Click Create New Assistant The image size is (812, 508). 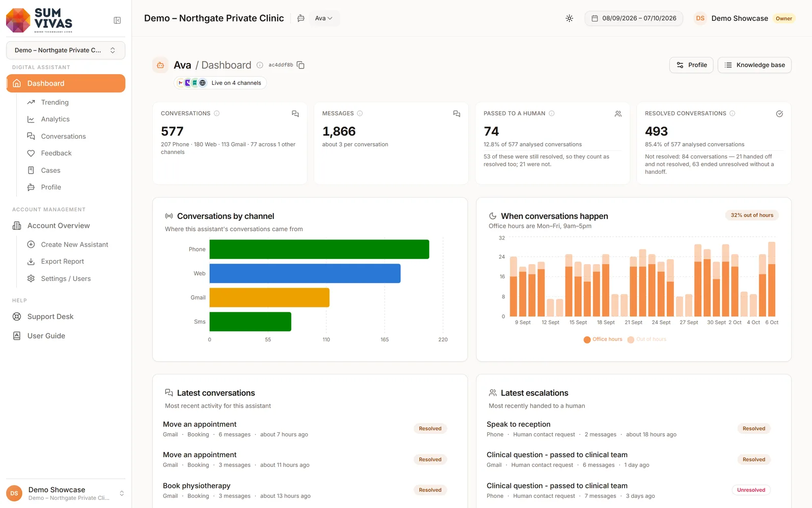click(x=75, y=244)
